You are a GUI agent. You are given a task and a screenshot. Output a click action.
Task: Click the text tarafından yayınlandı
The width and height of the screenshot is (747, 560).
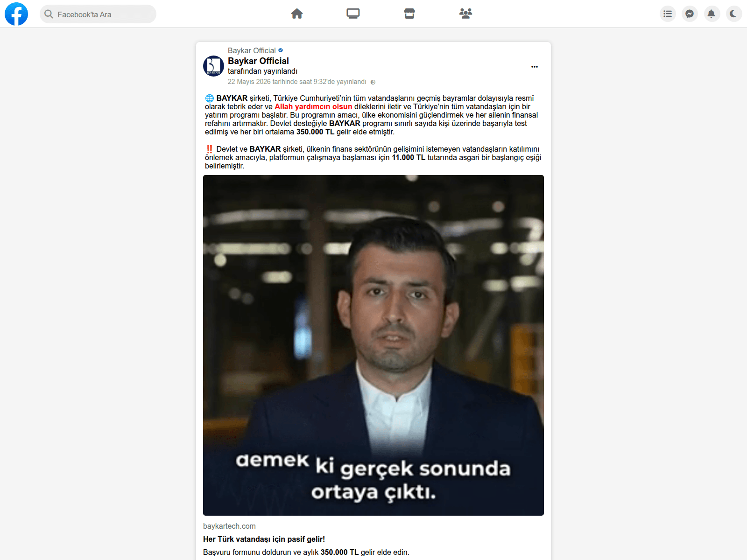point(262,71)
